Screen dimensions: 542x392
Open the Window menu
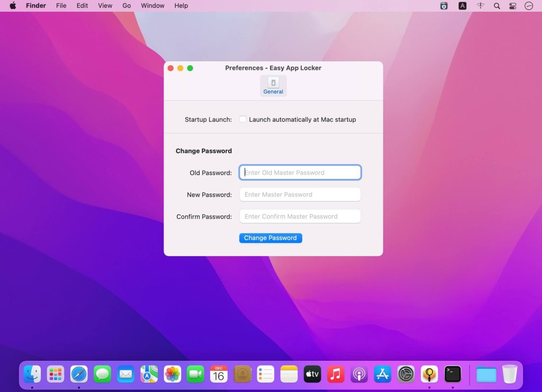pos(152,6)
